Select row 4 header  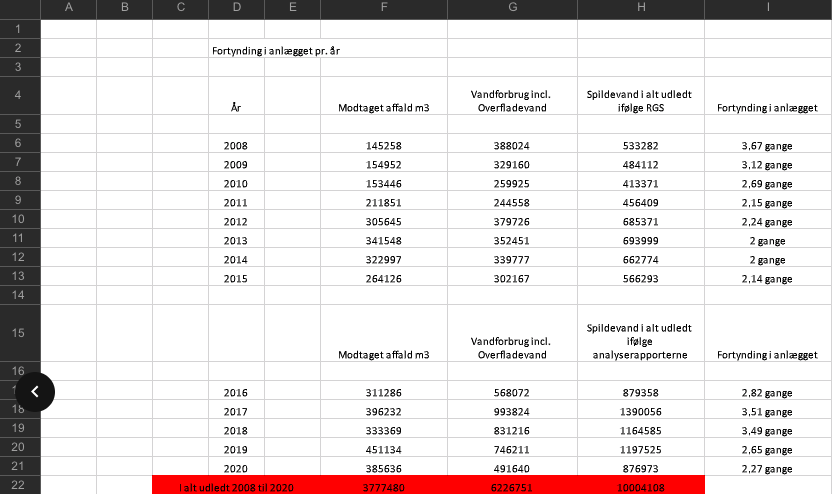click(x=20, y=96)
